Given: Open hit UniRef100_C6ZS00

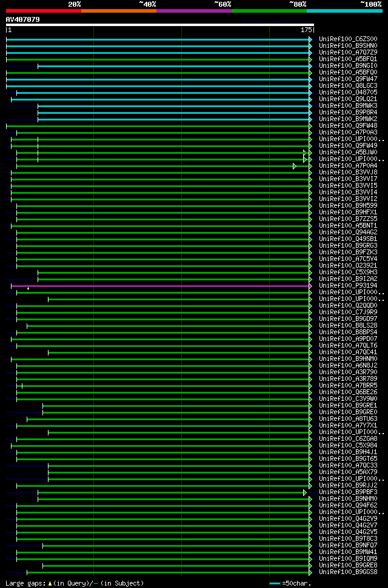Looking at the screenshot, I should point(348,39).
